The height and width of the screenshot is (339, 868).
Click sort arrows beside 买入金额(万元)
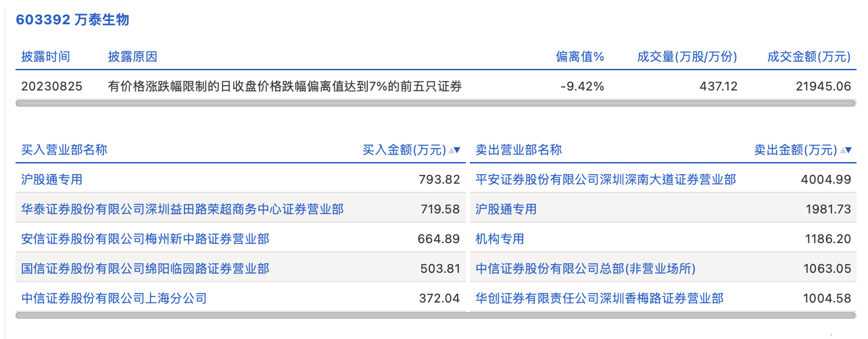coord(455,150)
